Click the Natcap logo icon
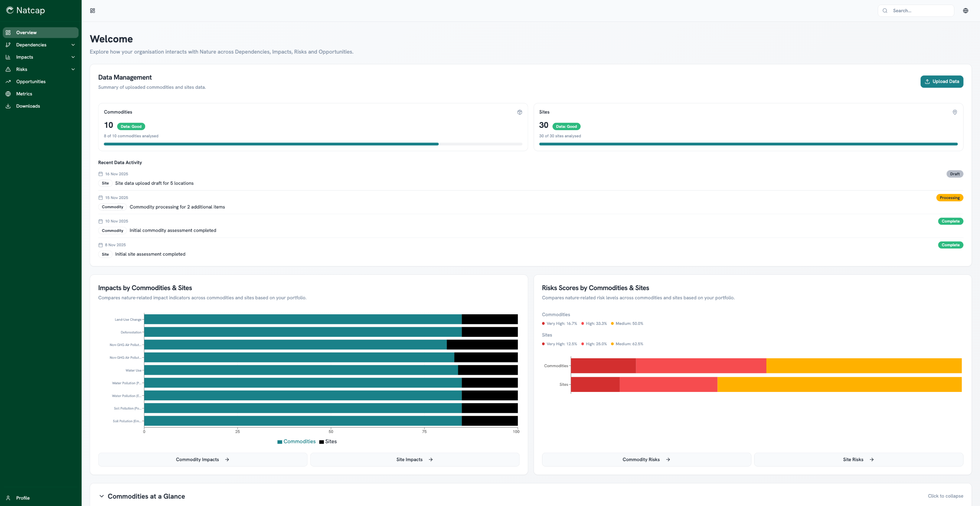Screen dimensions: 980x506 coord(10,10)
